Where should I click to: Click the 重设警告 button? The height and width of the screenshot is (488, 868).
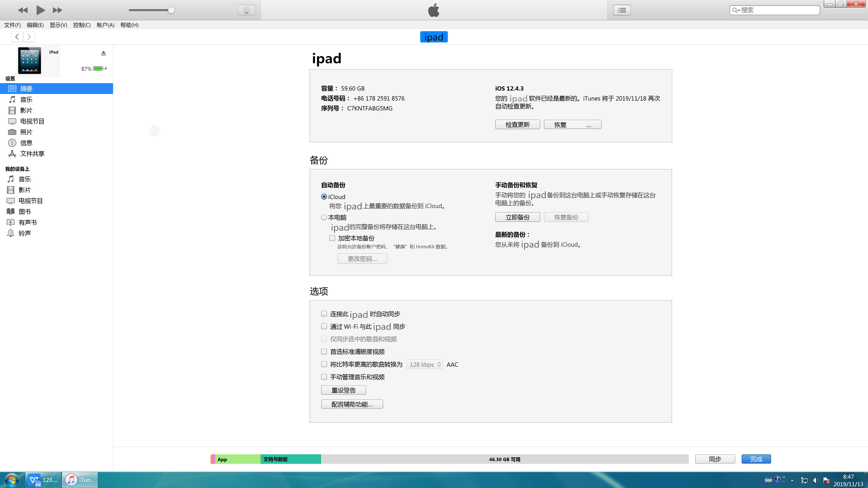coord(344,390)
